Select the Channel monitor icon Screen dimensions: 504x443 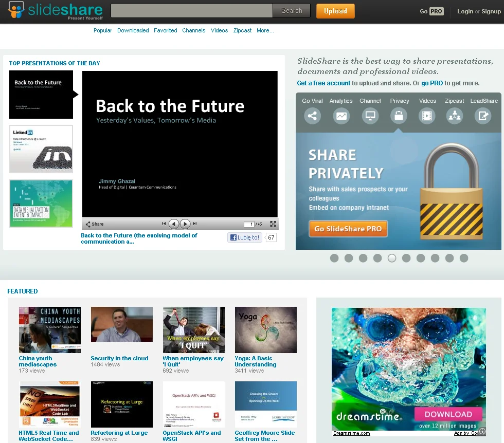tap(370, 116)
